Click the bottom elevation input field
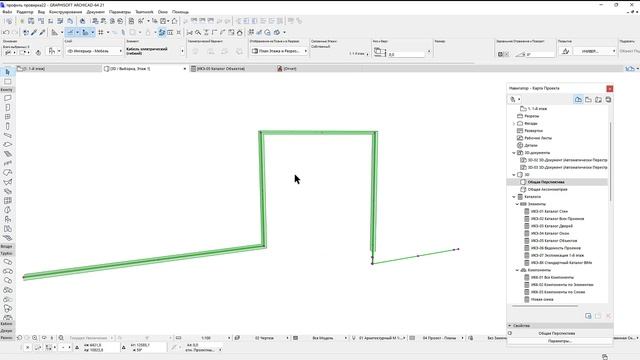The height and width of the screenshot is (360, 640). pos(406,54)
